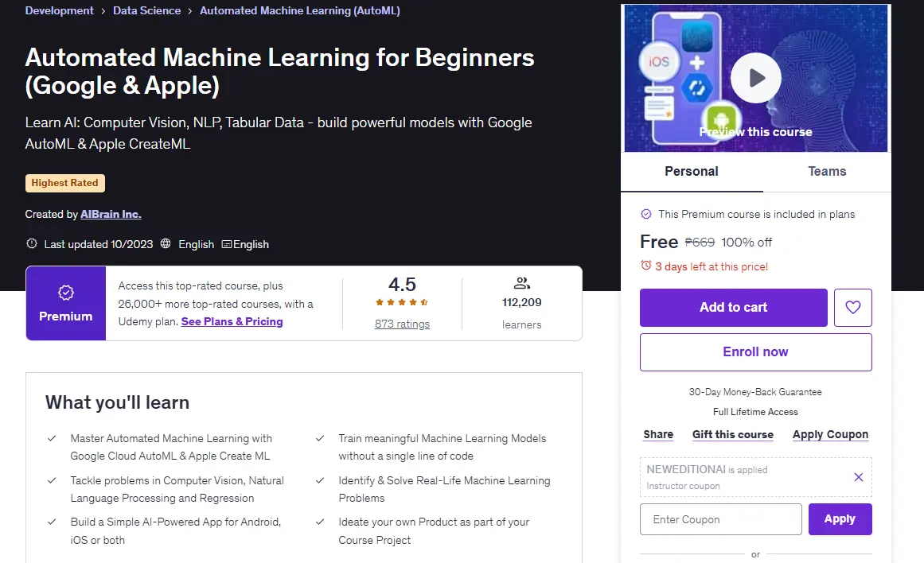Image resolution: width=924 pixels, height=563 pixels.
Task: Open See Plans & Pricing link
Action: pos(232,321)
